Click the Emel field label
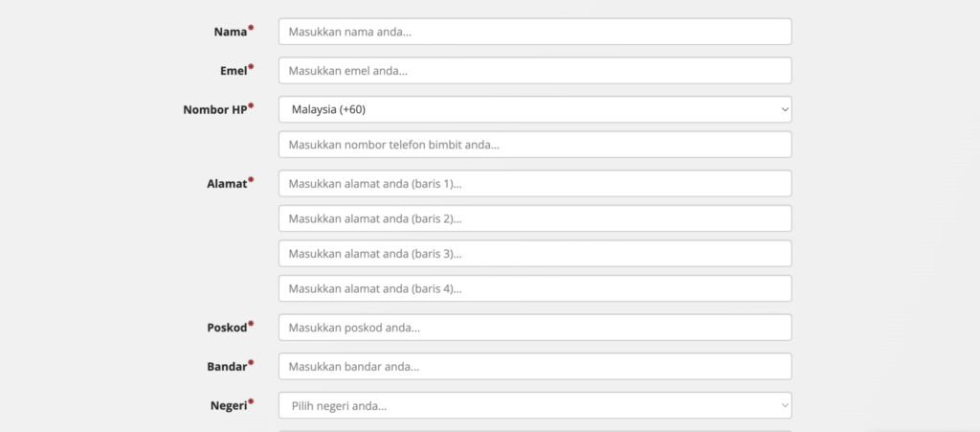 (x=233, y=71)
